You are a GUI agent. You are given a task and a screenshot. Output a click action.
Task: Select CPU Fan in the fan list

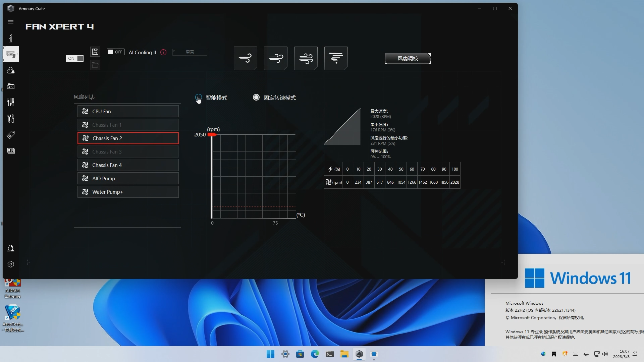pyautogui.click(x=128, y=111)
